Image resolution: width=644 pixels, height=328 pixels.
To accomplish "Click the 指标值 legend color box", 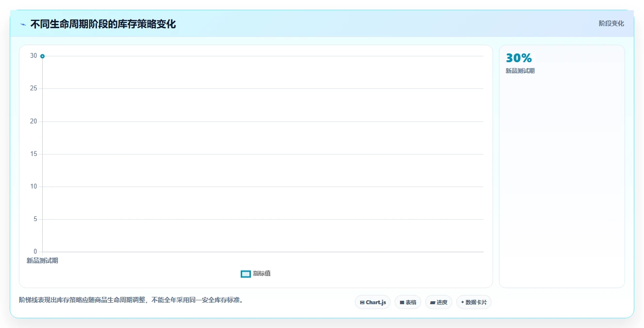I will click(x=246, y=274).
